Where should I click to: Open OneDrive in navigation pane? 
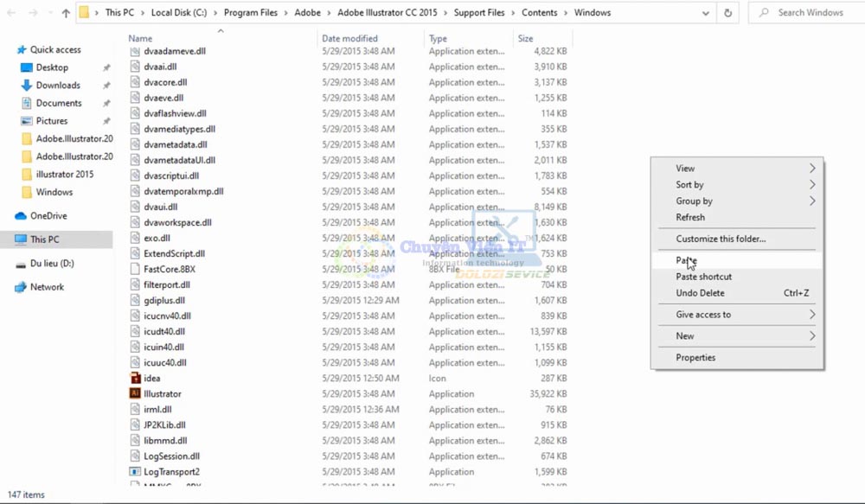pyautogui.click(x=48, y=216)
